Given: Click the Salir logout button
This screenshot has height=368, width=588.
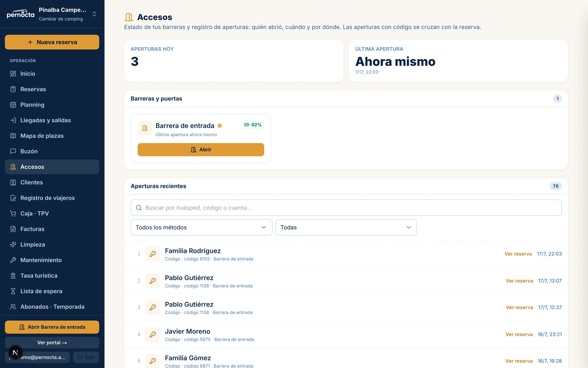Looking at the screenshot, I should pos(86,357).
